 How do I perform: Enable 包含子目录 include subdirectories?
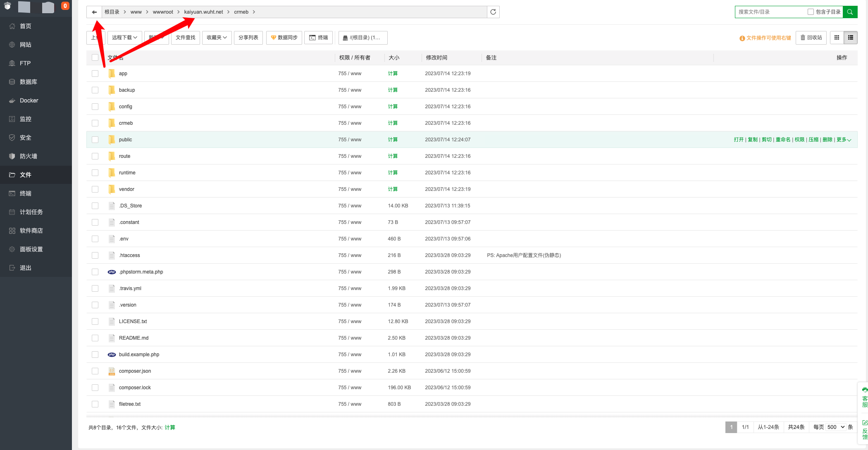click(811, 12)
